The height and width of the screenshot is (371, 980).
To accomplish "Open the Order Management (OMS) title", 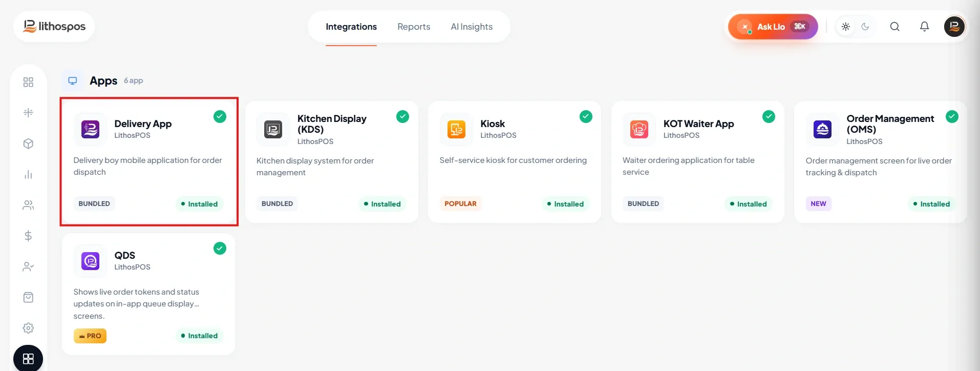I will (x=890, y=124).
